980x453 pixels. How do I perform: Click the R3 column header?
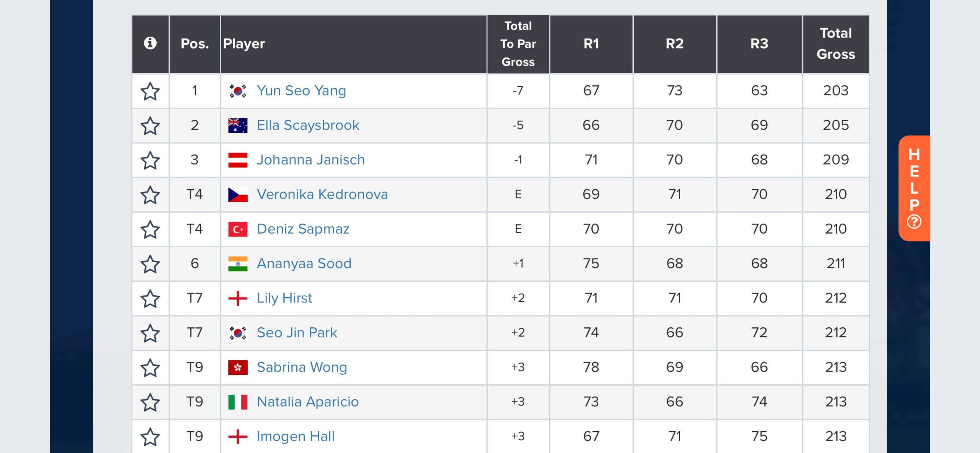[759, 44]
